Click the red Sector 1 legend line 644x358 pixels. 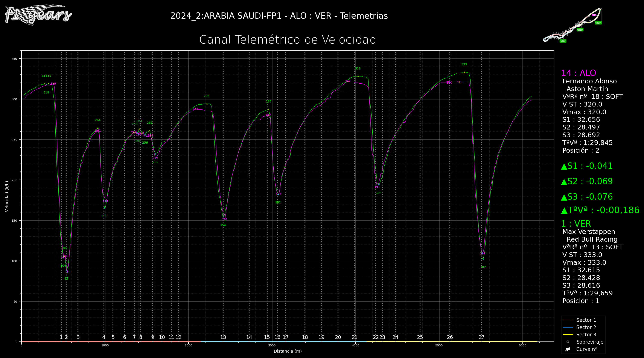568,320
